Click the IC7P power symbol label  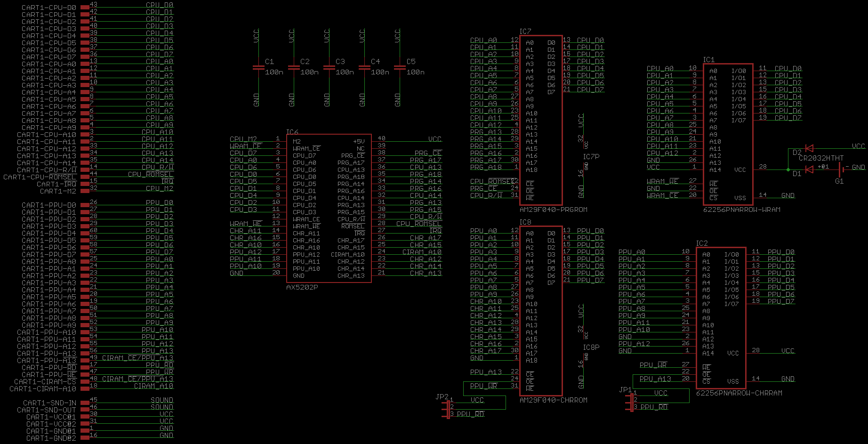coord(591,157)
